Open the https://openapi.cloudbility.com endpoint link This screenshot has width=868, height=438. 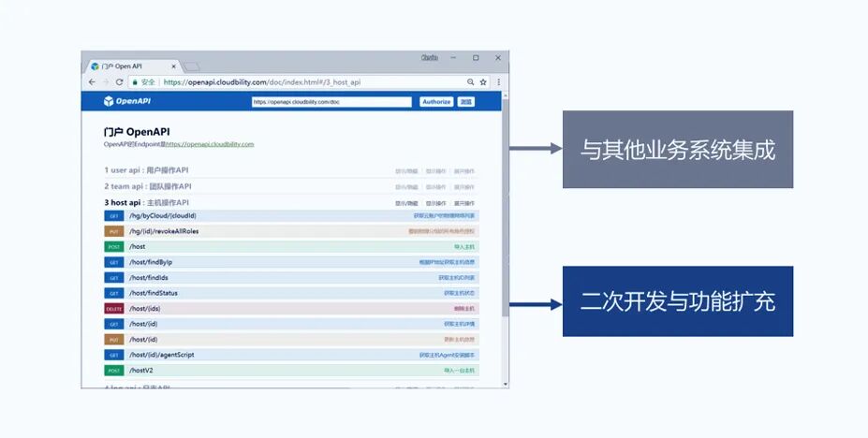(210, 144)
